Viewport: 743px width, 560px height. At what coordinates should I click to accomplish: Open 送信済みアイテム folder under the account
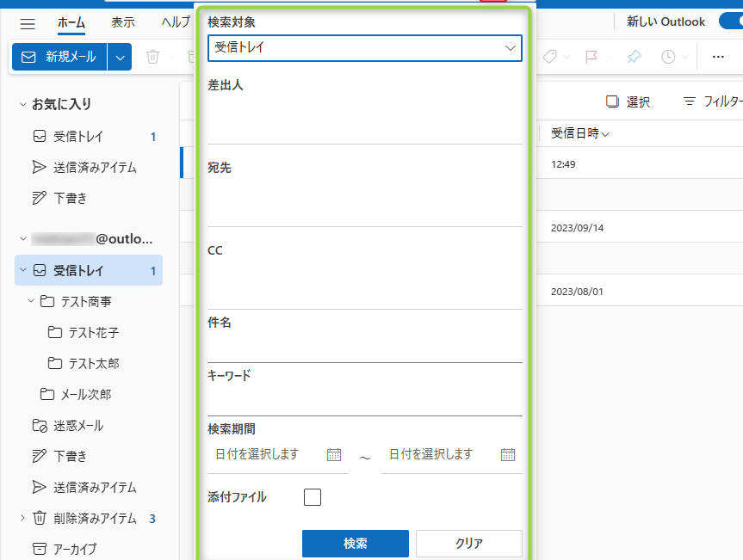(89, 487)
